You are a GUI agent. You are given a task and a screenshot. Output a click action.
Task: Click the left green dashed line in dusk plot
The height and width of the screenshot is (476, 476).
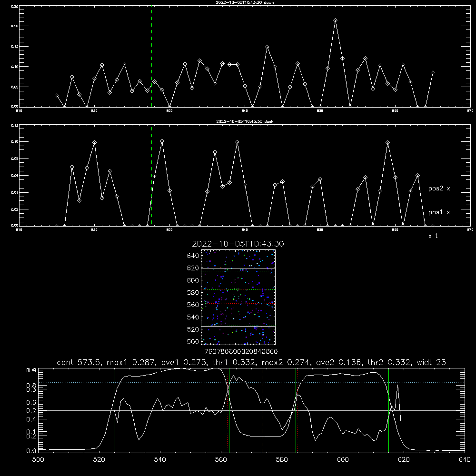pyautogui.click(x=151, y=175)
